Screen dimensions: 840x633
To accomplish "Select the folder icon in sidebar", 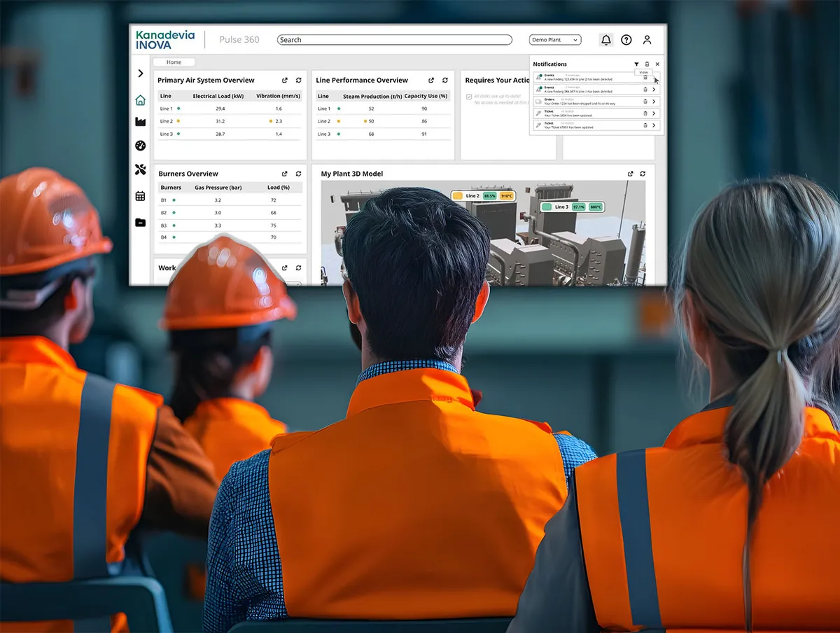I will coord(140,223).
